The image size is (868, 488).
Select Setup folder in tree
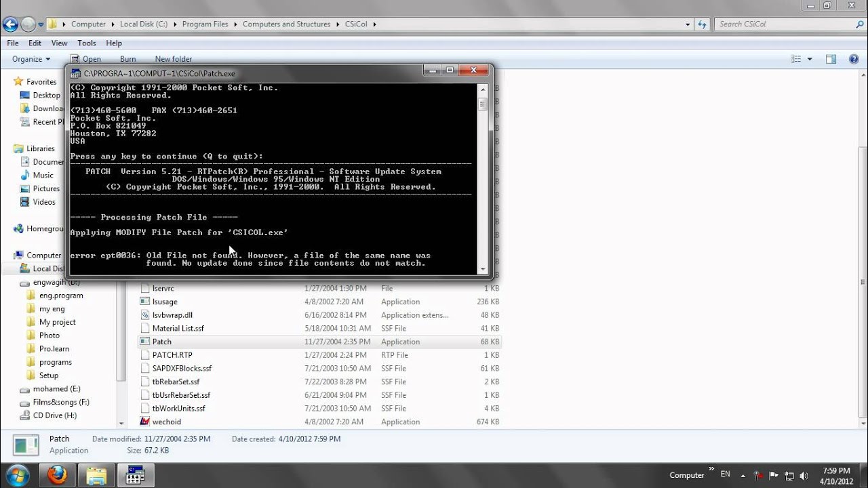coord(48,375)
